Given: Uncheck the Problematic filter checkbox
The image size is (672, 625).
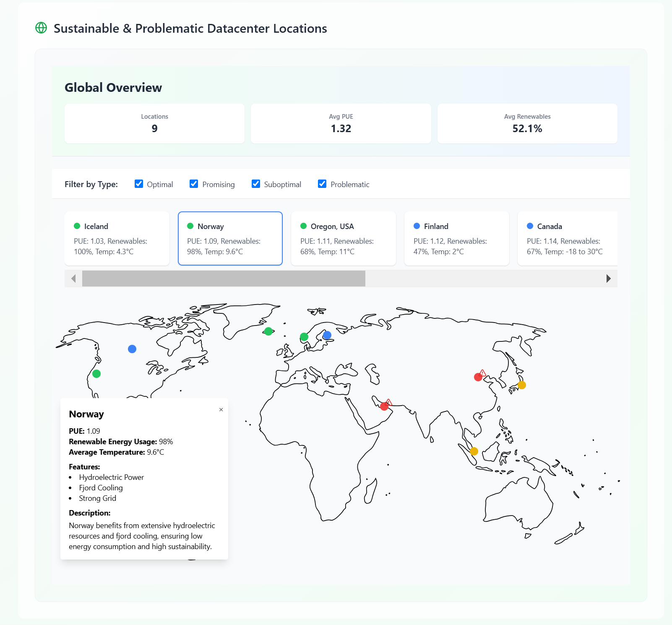Looking at the screenshot, I should 322,184.
